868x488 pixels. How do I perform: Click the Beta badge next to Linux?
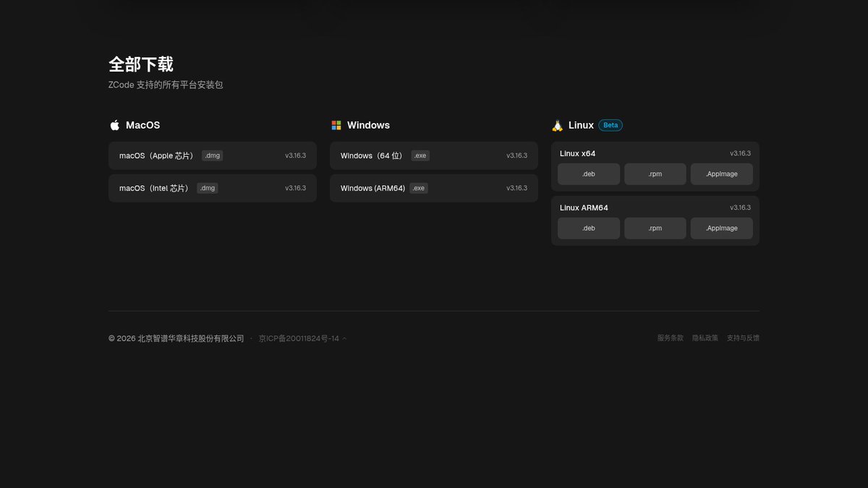610,125
